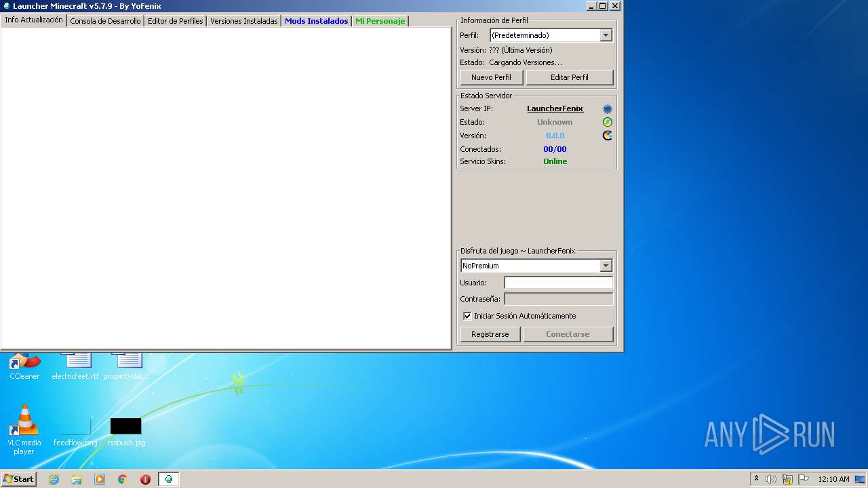868x488 pixels.
Task: Click the 0.0.0 server version value
Action: 555,136
